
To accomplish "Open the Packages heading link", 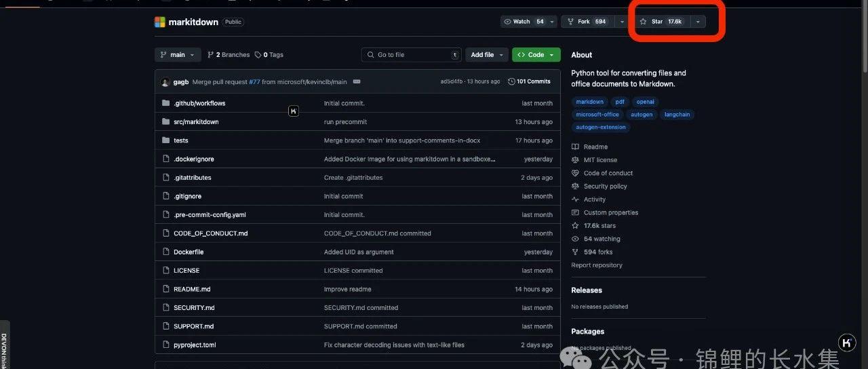I will point(588,332).
